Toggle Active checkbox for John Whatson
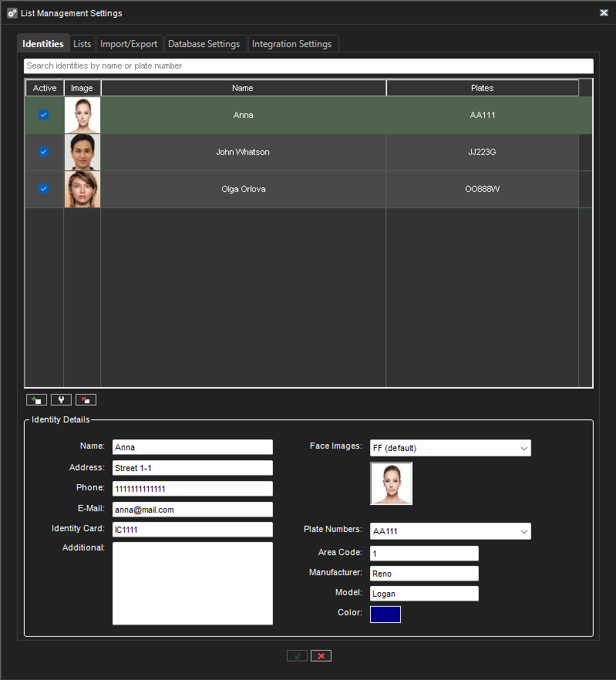The image size is (616, 680). point(44,152)
